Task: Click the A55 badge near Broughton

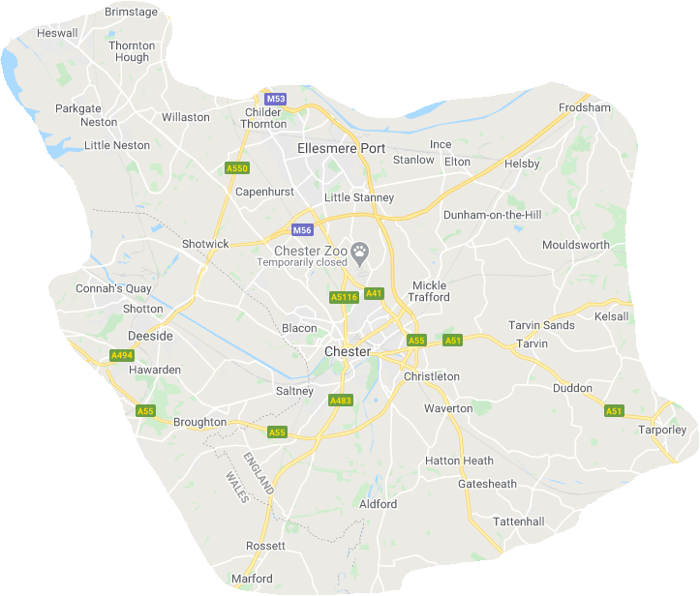Action: tap(145, 411)
